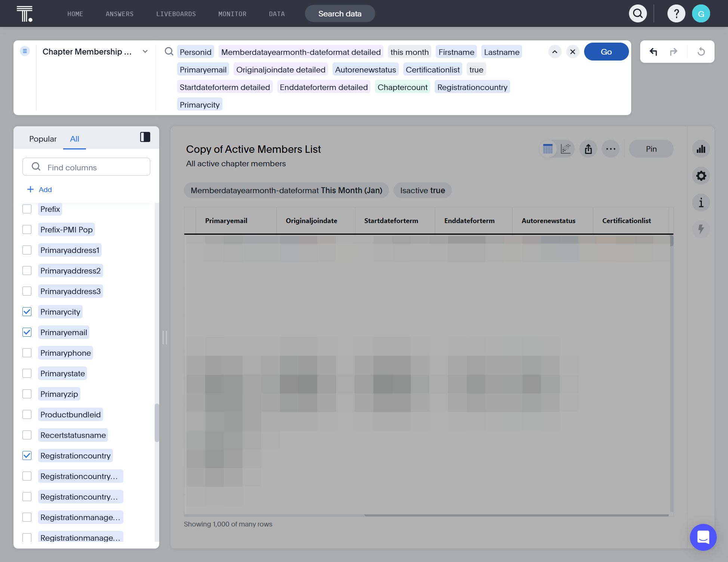
Task: Uncheck the Primarycity checkbox
Action: [27, 312]
